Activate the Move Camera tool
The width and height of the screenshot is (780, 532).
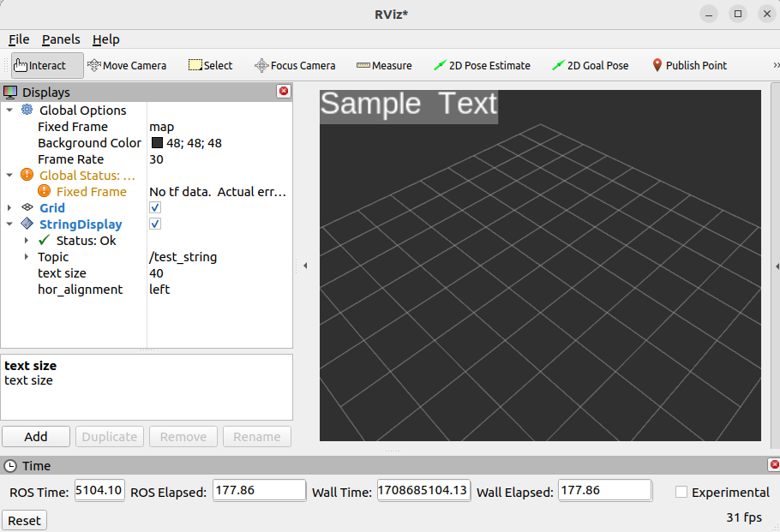click(127, 64)
